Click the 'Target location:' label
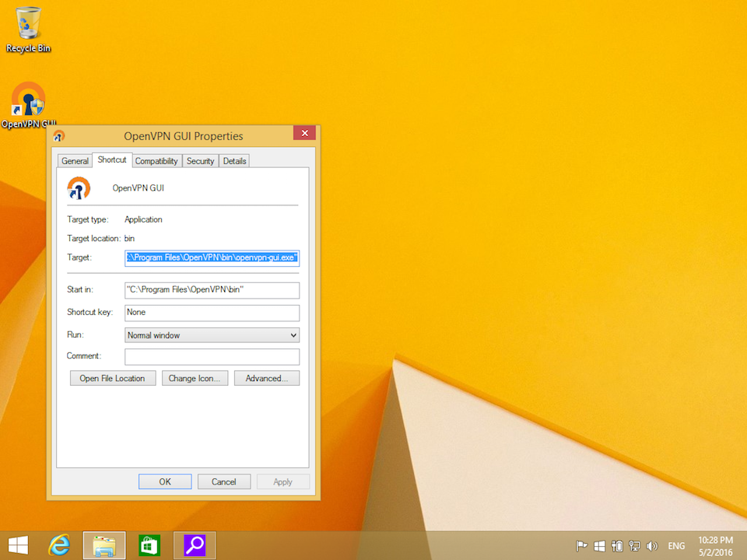747x560 pixels. 94,239
